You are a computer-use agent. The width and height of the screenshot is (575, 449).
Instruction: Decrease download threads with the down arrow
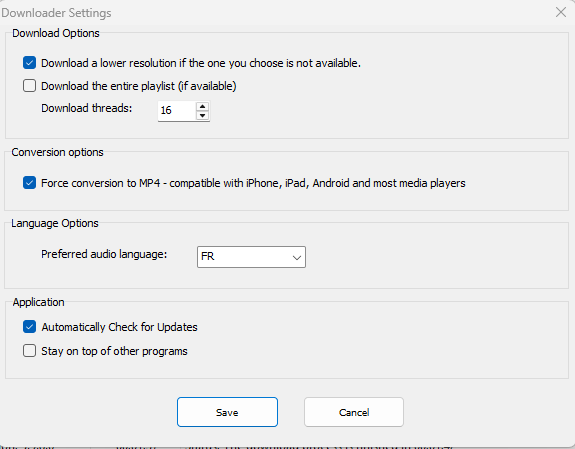(x=202, y=115)
